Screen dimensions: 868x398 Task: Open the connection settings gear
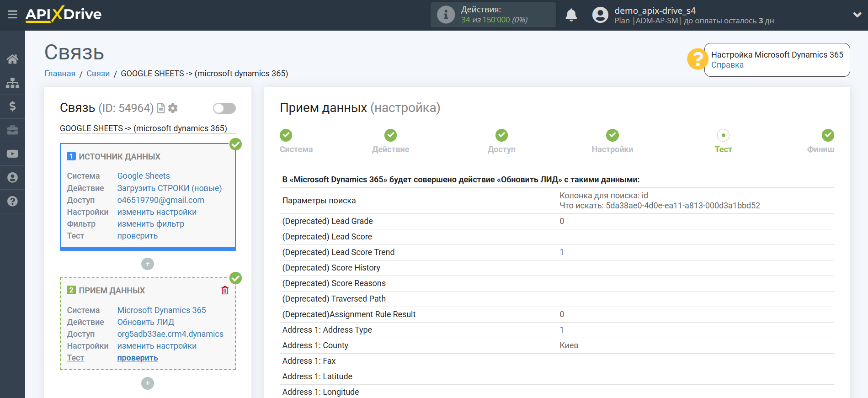click(173, 108)
